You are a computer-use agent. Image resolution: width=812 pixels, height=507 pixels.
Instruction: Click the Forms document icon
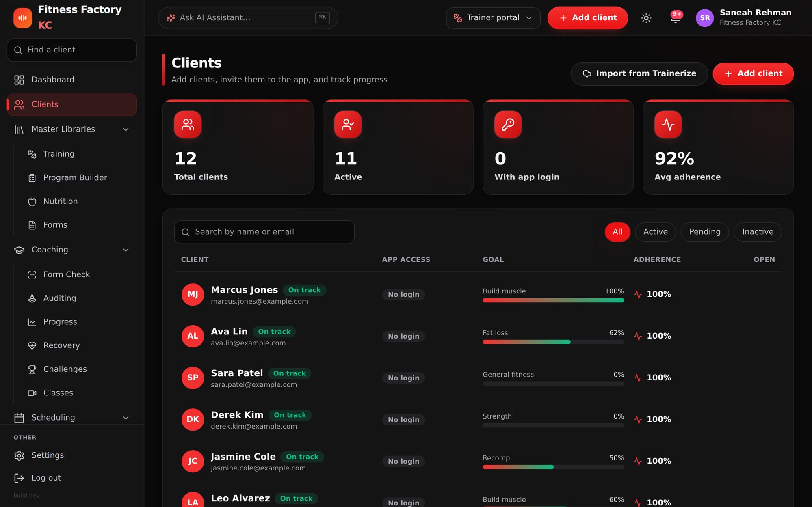[32, 225]
